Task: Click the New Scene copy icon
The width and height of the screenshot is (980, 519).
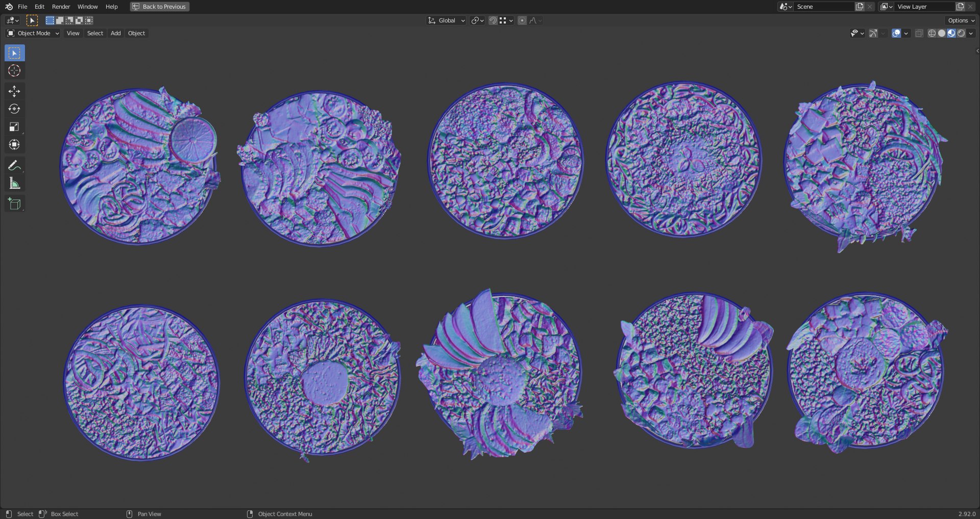Action: tap(860, 7)
